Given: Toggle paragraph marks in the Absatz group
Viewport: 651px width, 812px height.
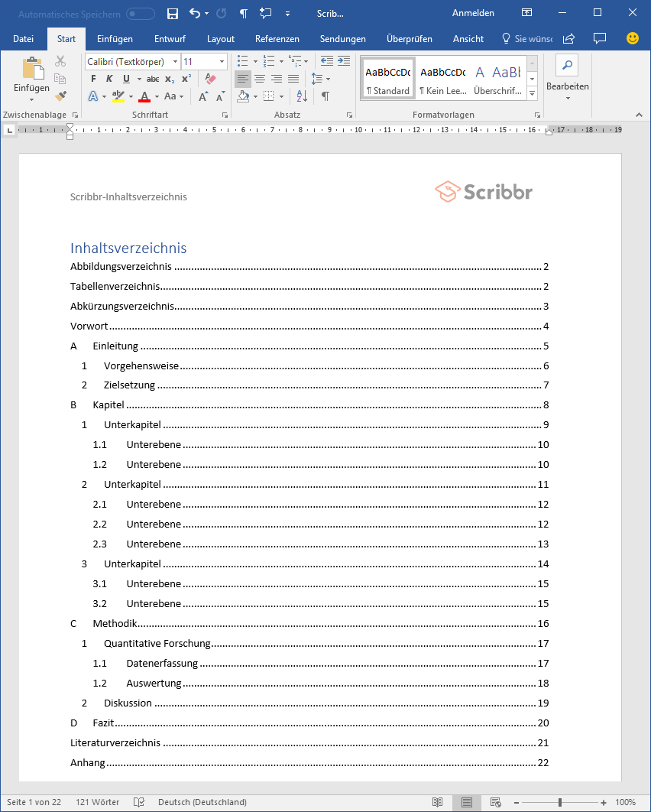Looking at the screenshot, I should coord(325,96).
